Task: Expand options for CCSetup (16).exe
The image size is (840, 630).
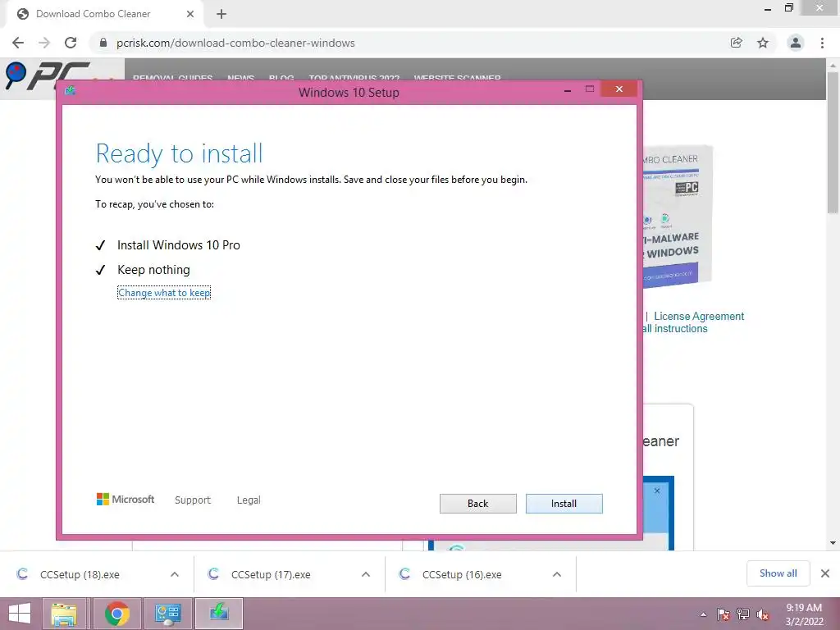Action: 557,574
